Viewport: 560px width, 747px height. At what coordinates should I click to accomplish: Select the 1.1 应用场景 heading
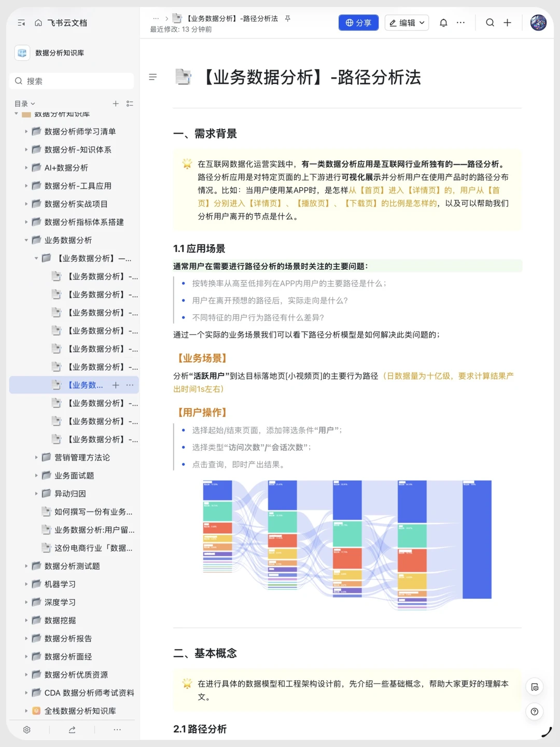tap(199, 248)
